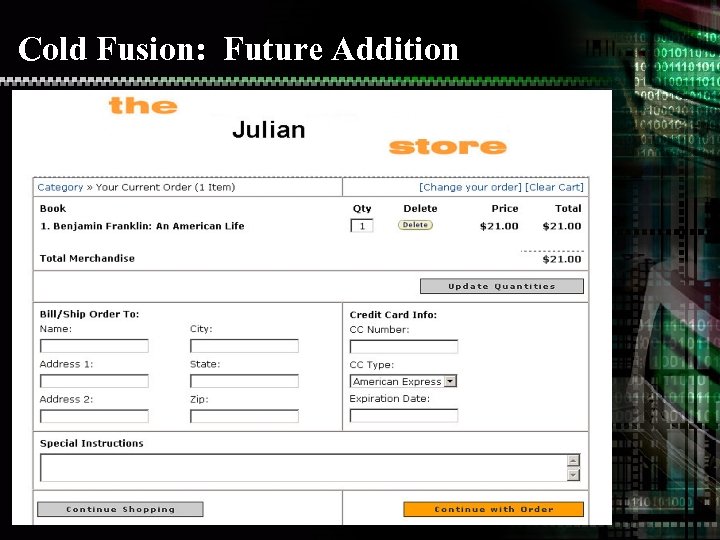
Task: Click the Continue Shopping button
Action: coord(120,509)
